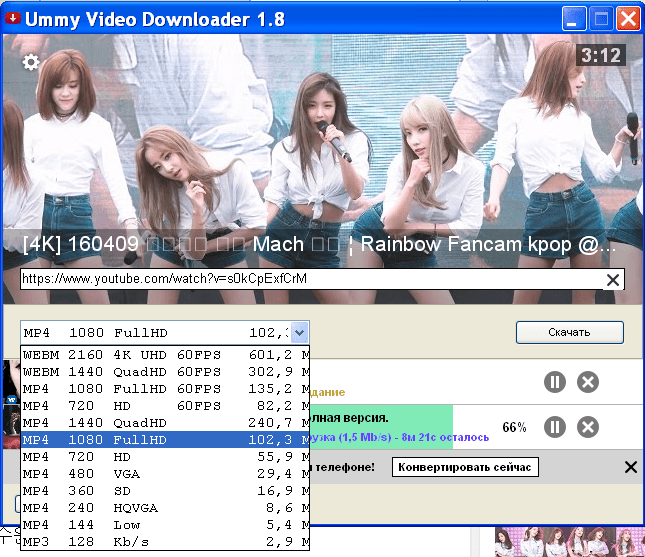Select WEBM 2160 4K UHD 60FPS option
645x557 pixels.
[x=165, y=355]
